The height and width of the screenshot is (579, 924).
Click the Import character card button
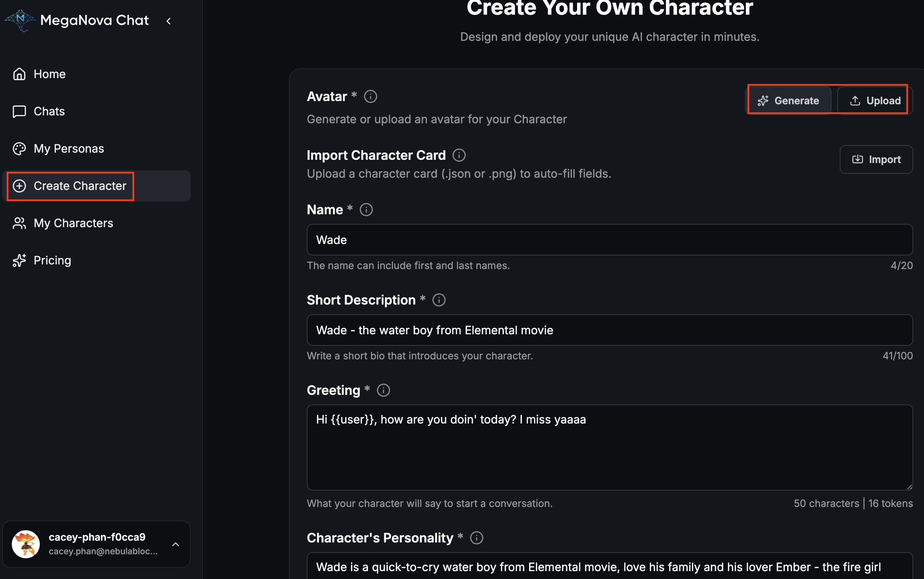click(x=876, y=159)
